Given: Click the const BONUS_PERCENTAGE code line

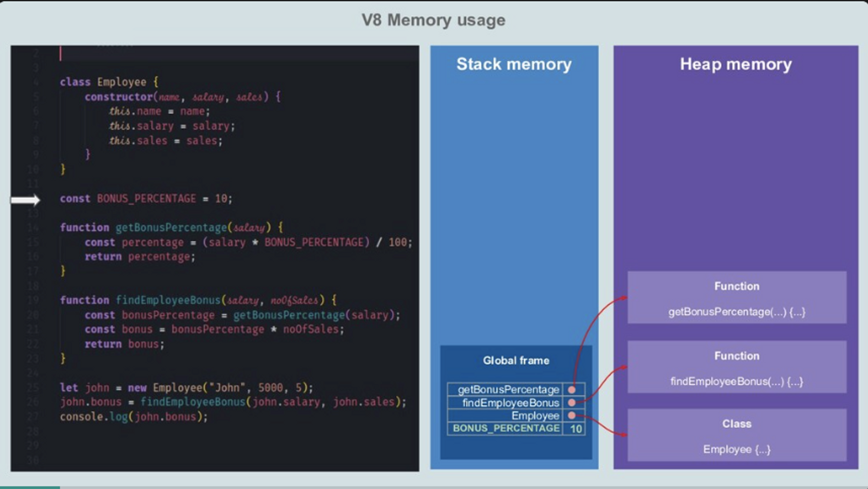Looking at the screenshot, I should click(x=146, y=199).
